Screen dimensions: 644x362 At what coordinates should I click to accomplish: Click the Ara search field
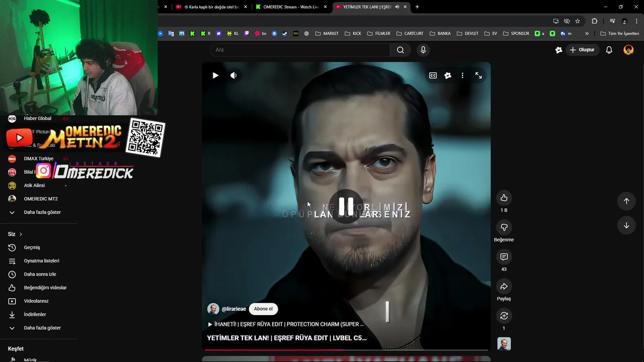tap(300, 50)
